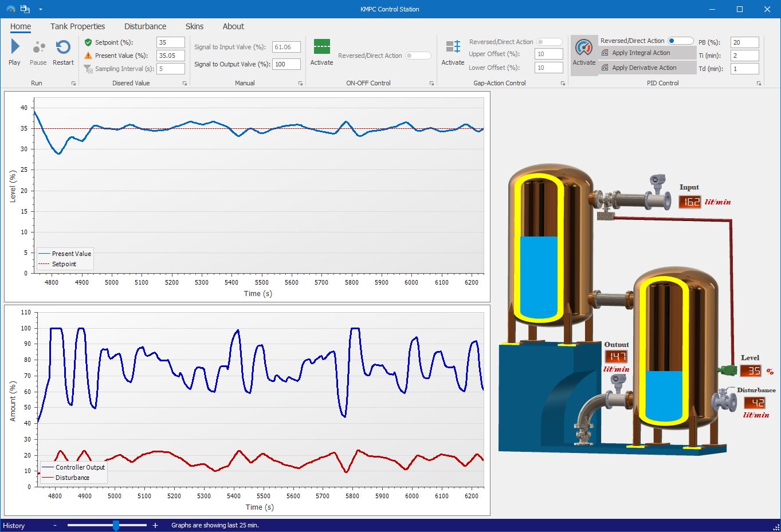This screenshot has height=532, width=781.
Task: Click the green shield icon beside Setpoint
Action: click(88, 42)
